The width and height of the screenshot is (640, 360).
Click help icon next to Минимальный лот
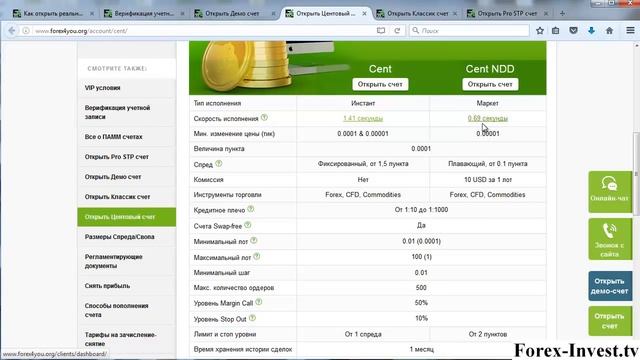(x=254, y=241)
